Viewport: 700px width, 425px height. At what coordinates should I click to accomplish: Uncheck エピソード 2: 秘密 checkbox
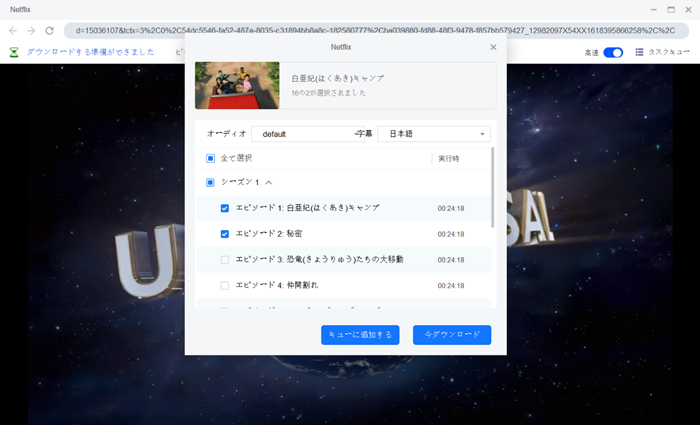coord(225,234)
